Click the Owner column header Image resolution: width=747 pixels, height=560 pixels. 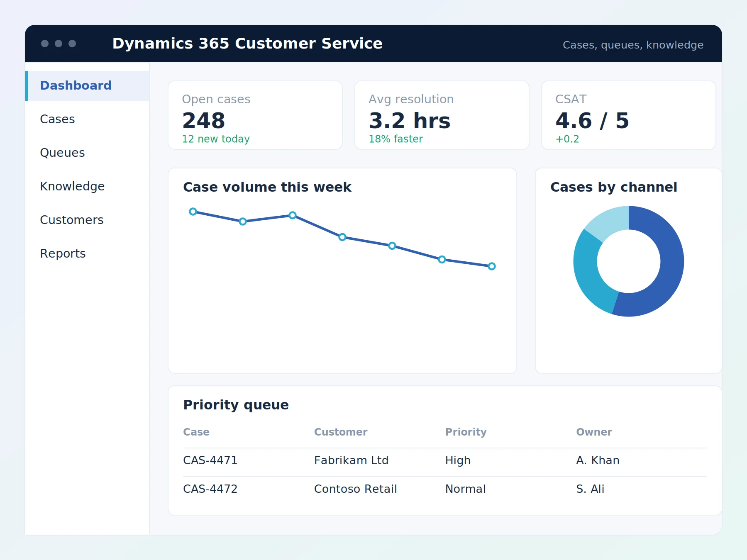point(594,432)
